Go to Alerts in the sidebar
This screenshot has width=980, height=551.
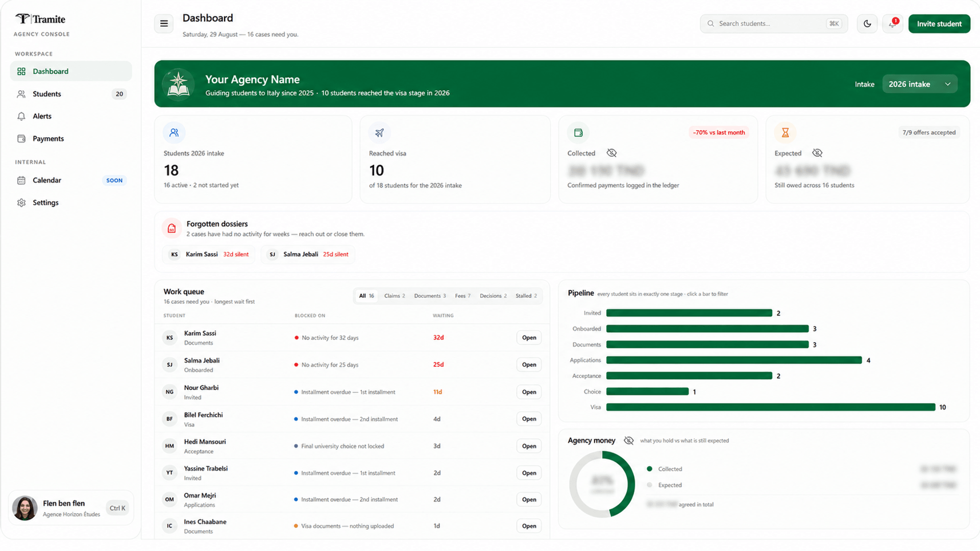click(x=71, y=116)
